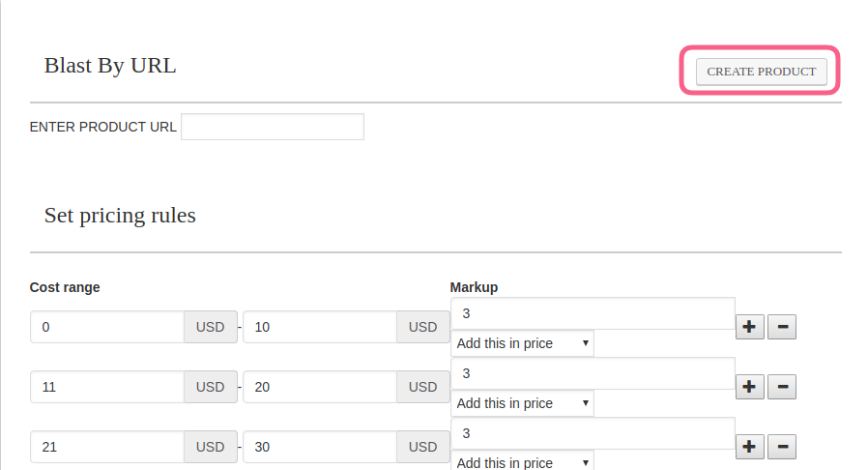Viewport: 868px width, 470px height.
Task: Click the maximum cost field containing 30
Action: 320,447
